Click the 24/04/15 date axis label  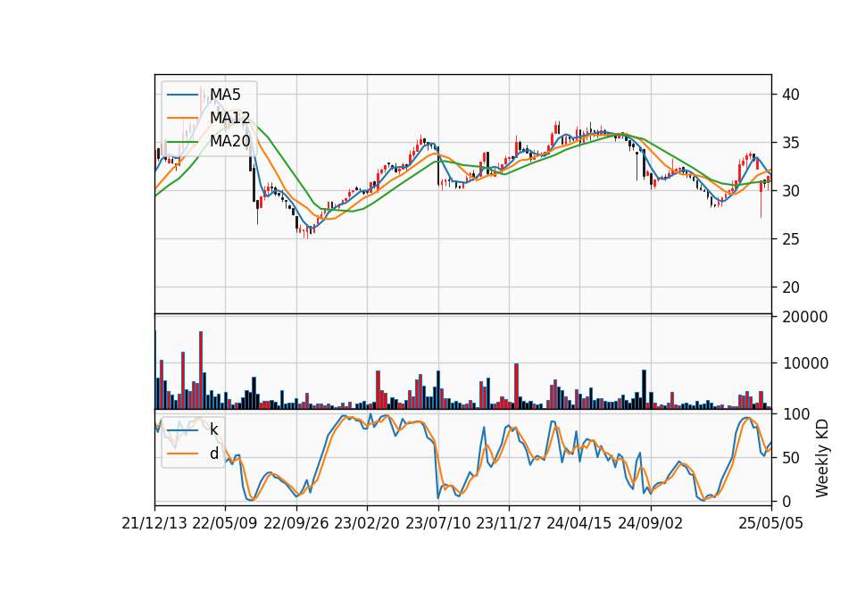(x=579, y=523)
